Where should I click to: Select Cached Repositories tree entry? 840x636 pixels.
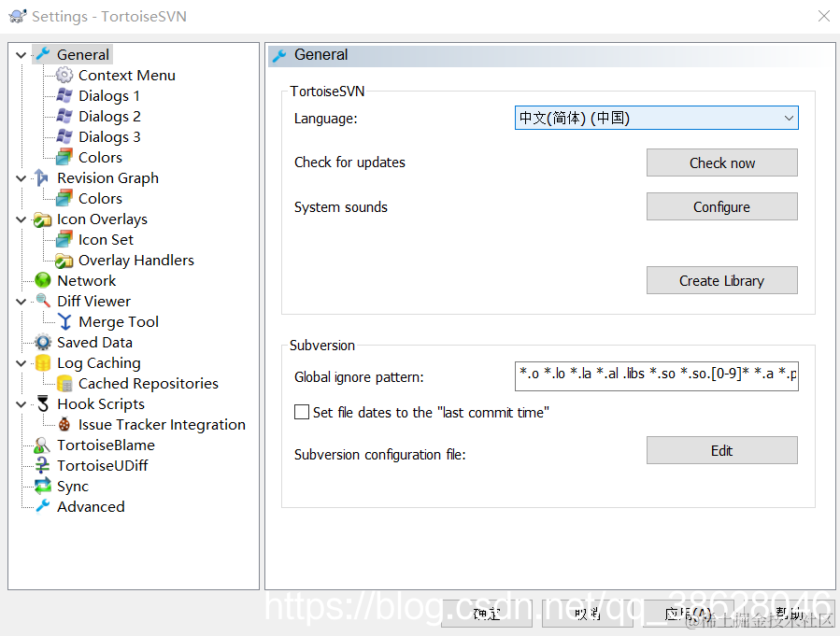click(x=149, y=383)
